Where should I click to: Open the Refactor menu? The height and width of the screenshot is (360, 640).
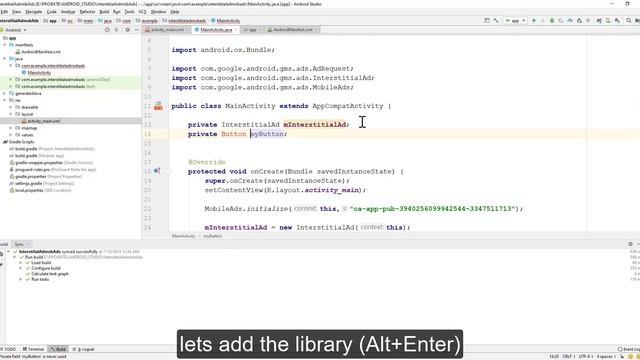[87, 12]
